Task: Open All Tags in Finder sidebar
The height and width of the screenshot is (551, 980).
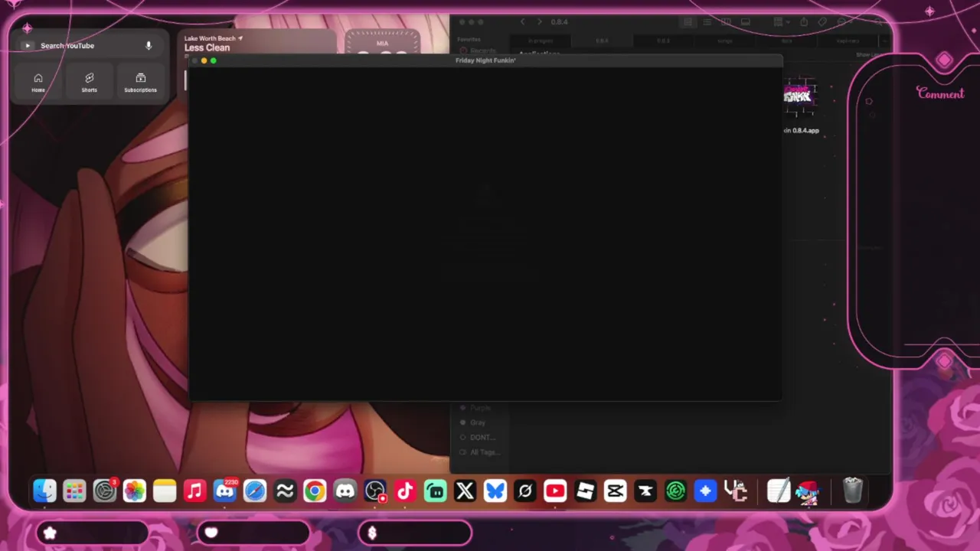Action: pos(479,452)
